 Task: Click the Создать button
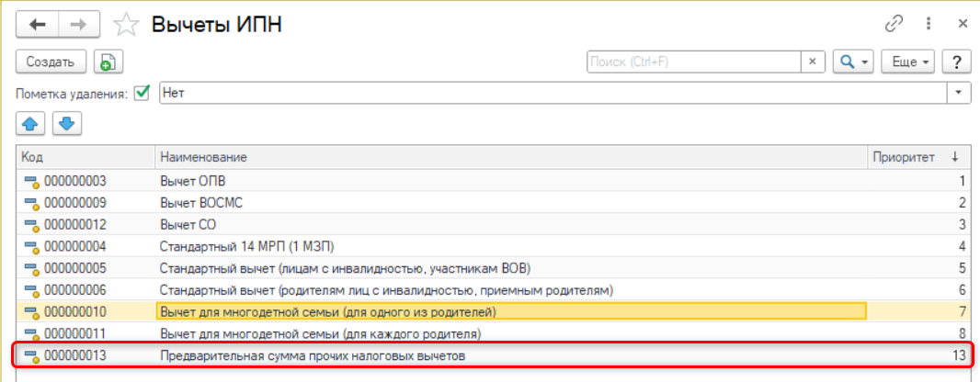(51, 62)
